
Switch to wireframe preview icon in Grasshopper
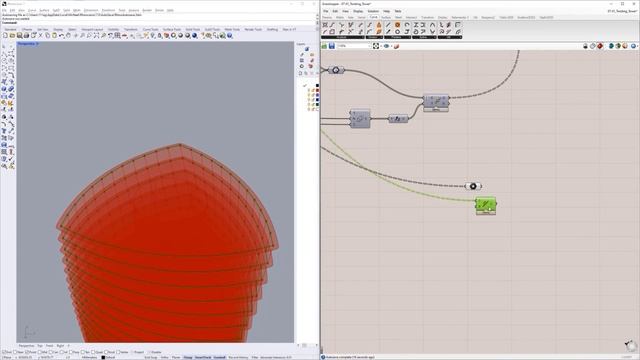tap(593, 46)
